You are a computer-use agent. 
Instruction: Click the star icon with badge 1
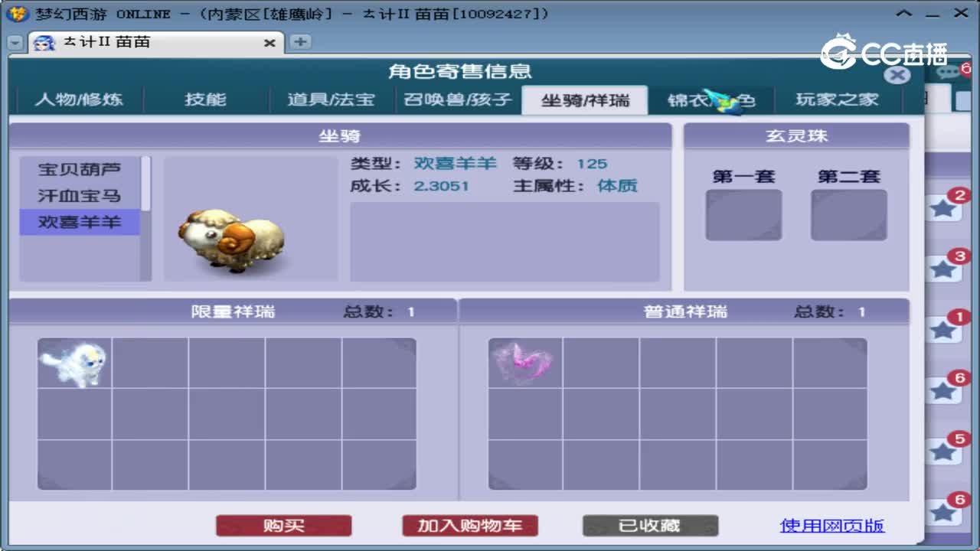click(943, 331)
